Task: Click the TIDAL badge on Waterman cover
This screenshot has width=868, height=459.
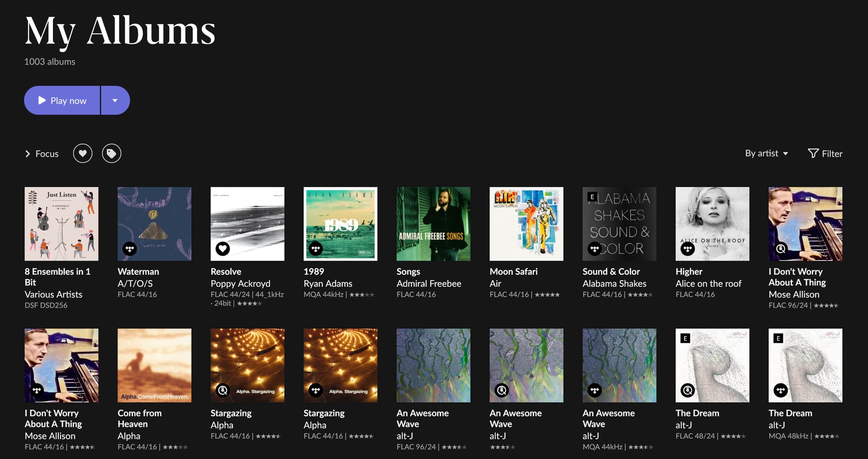Action: (x=130, y=249)
